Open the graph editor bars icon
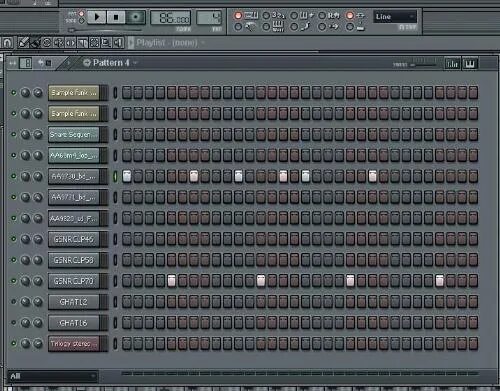This screenshot has height=391, width=500. tap(452, 64)
